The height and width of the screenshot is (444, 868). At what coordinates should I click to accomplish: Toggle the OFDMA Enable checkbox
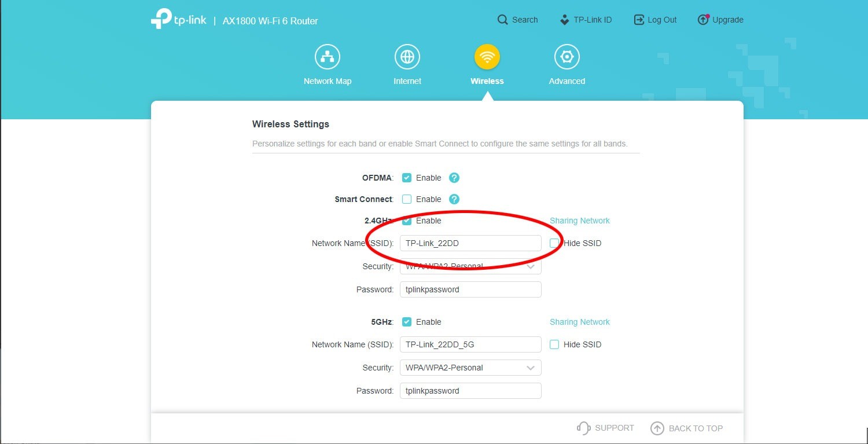[407, 178]
